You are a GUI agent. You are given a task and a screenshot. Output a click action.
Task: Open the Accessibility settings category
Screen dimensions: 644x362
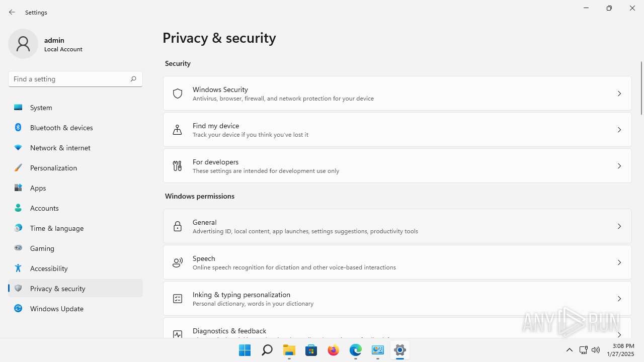click(49, 268)
